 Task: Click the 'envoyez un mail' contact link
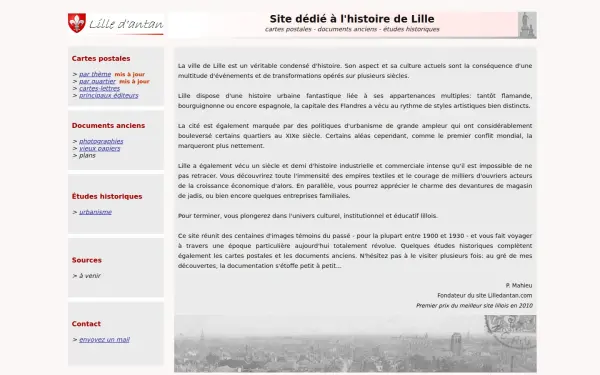(104, 340)
